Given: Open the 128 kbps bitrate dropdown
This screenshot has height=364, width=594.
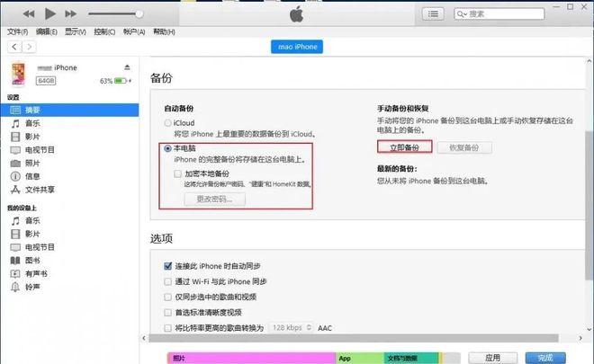Looking at the screenshot, I should click(292, 328).
